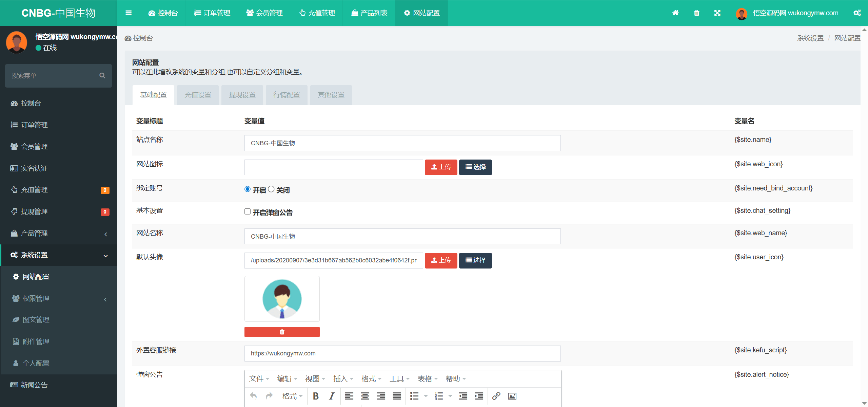Screen dimensions: 868x407
Task: Click the home icon in top bar
Action: tap(675, 13)
